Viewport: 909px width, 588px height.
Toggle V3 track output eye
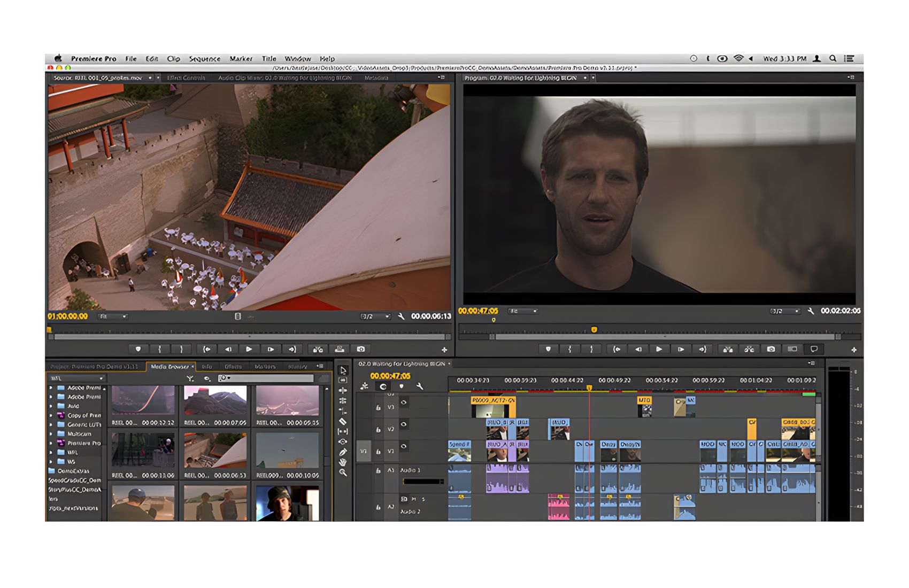point(404,402)
